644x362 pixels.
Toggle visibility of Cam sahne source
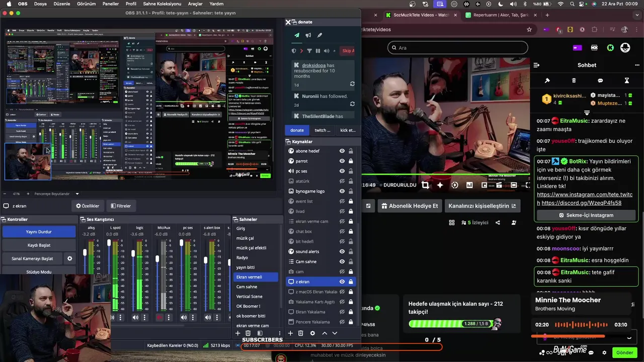tap(342, 261)
